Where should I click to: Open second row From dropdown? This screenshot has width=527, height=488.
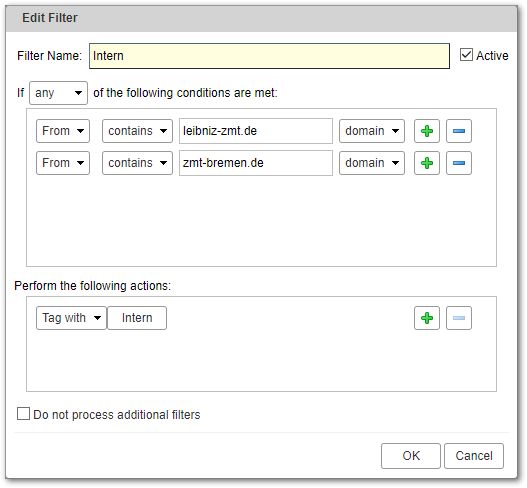(63, 163)
